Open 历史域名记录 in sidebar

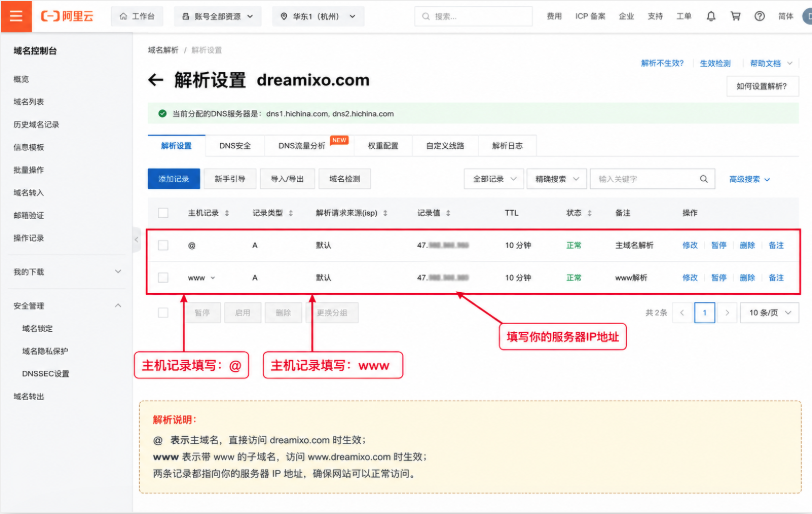point(36,125)
